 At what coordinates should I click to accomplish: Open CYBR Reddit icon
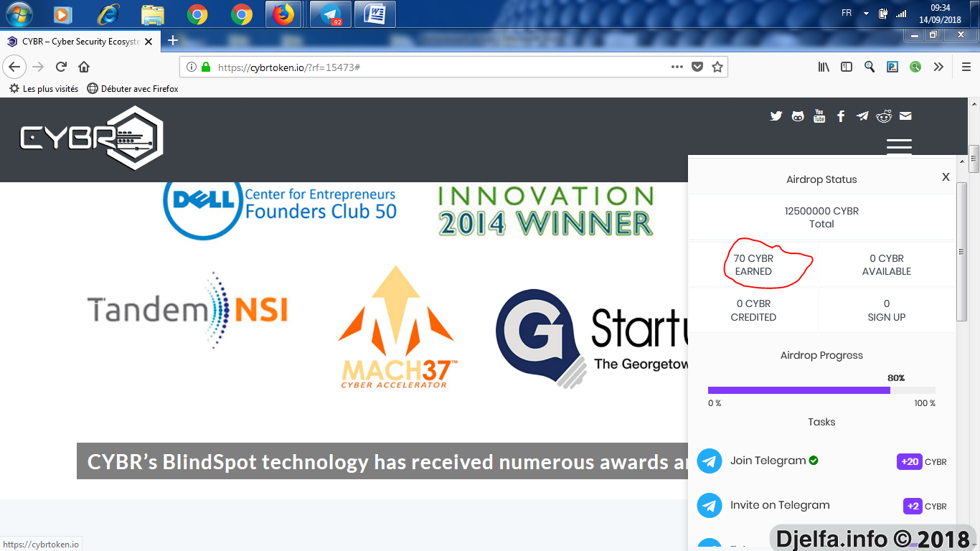(x=884, y=116)
